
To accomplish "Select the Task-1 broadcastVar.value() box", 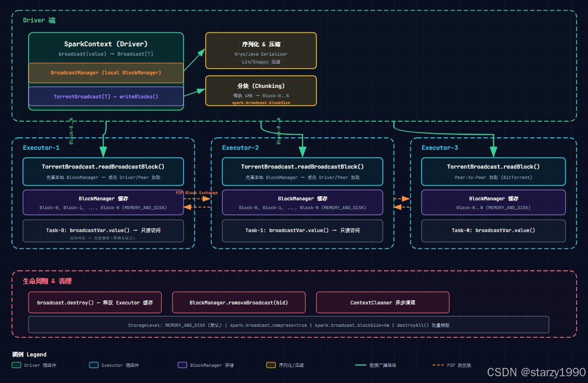I will tap(303, 231).
